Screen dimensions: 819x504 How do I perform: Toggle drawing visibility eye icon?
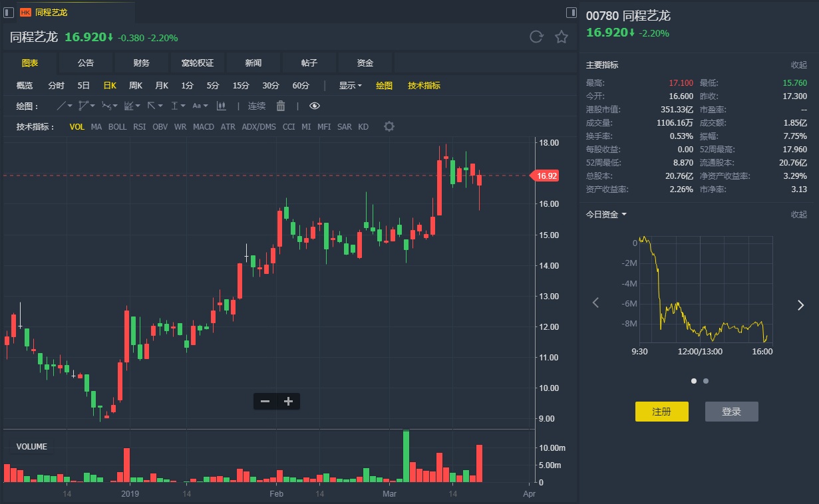(315, 106)
